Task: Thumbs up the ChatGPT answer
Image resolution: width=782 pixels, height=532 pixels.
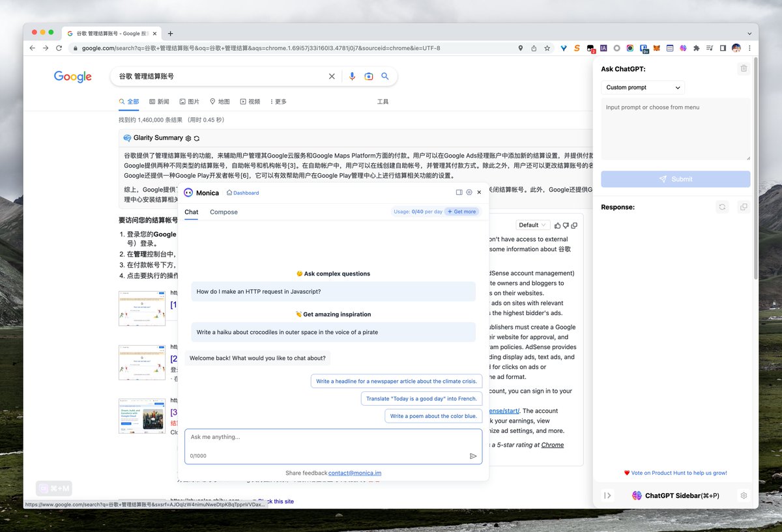Action: click(x=557, y=225)
